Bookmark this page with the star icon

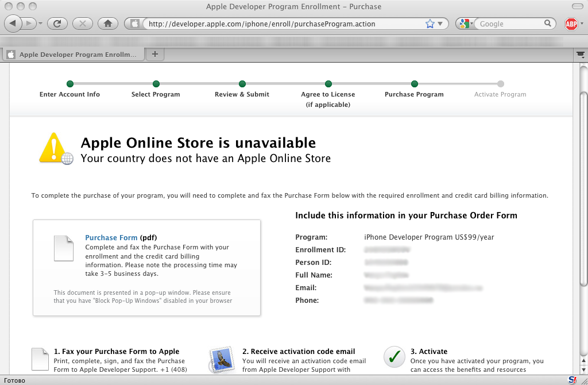click(x=430, y=24)
